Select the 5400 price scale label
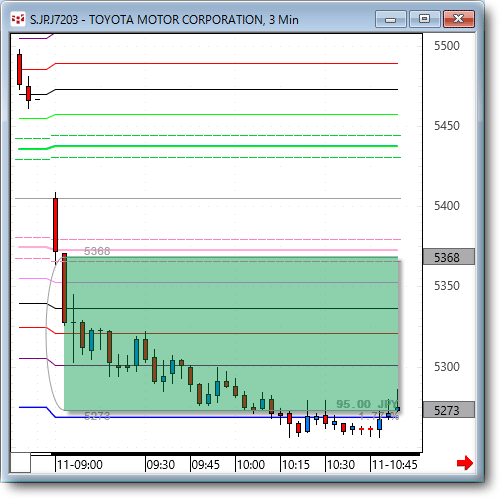The image size is (502, 500). [447, 206]
